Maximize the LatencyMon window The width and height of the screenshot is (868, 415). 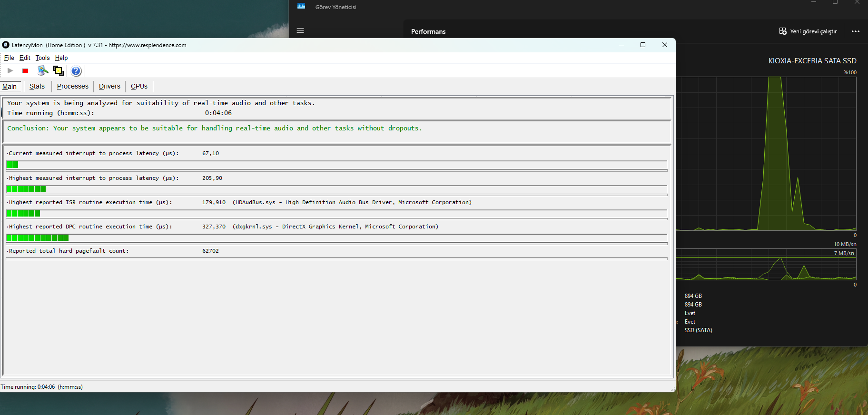(643, 45)
